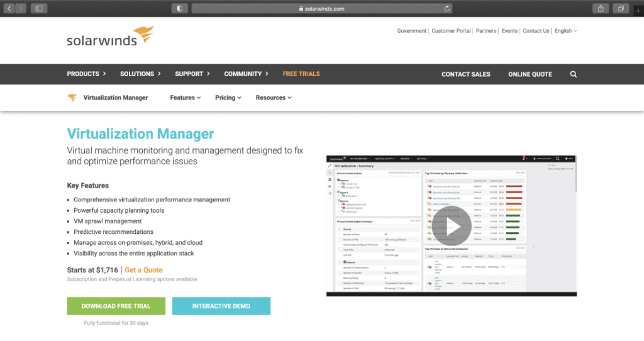The width and height of the screenshot is (644, 341).
Task: Click CONTACT SALES in the nav bar
Action: tap(466, 74)
